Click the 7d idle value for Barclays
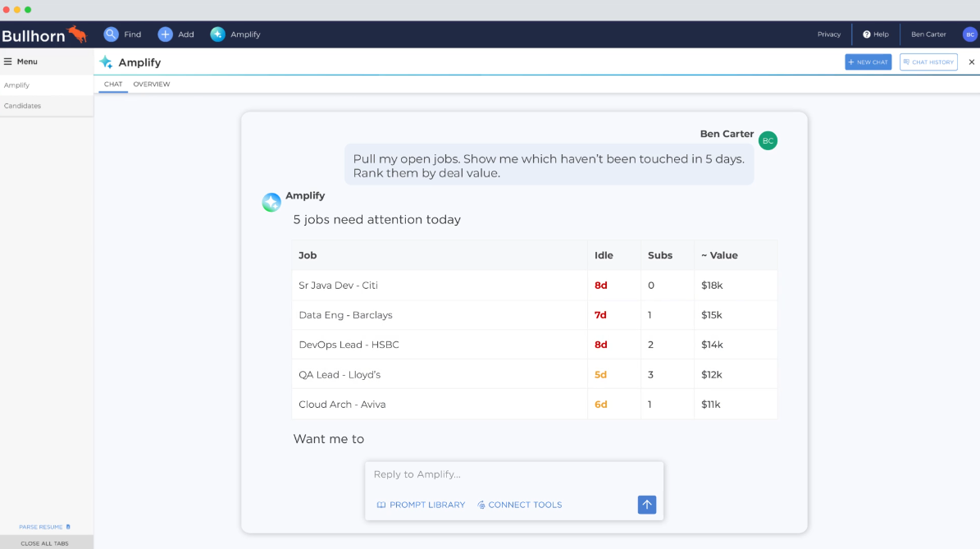The image size is (980, 549). click(x=600, y=314)
